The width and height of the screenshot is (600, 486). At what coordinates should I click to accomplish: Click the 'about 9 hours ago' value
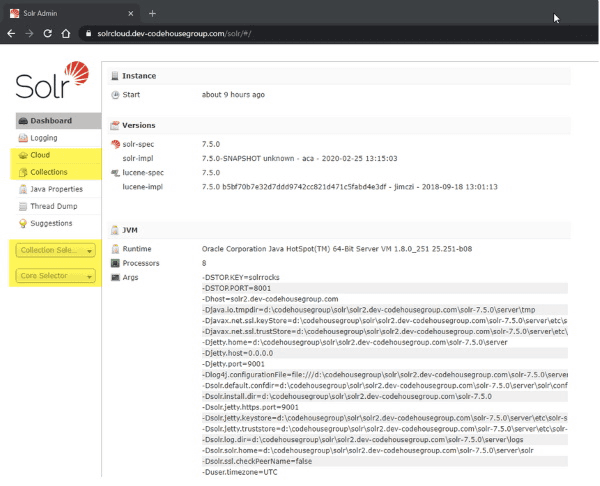[233, 95]
